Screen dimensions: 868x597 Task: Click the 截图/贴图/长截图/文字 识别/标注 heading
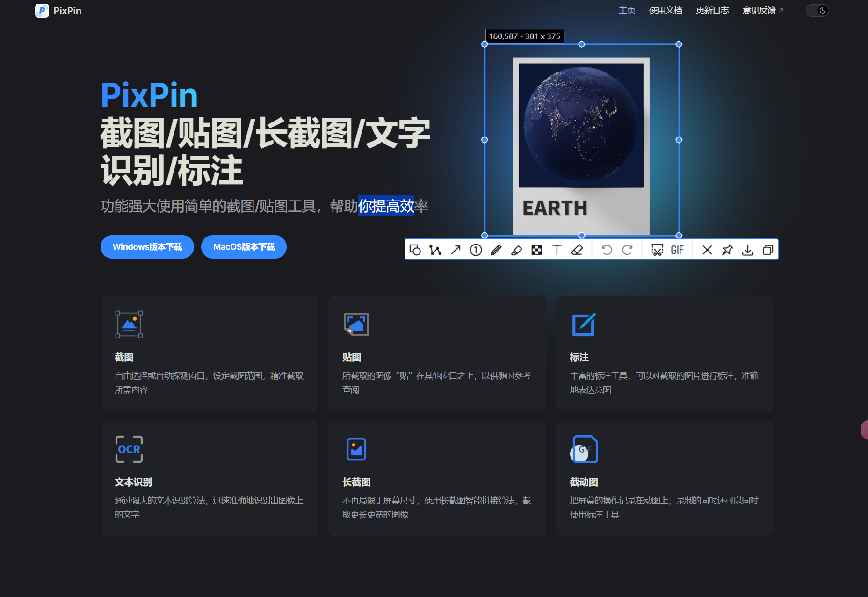(265, 152)
